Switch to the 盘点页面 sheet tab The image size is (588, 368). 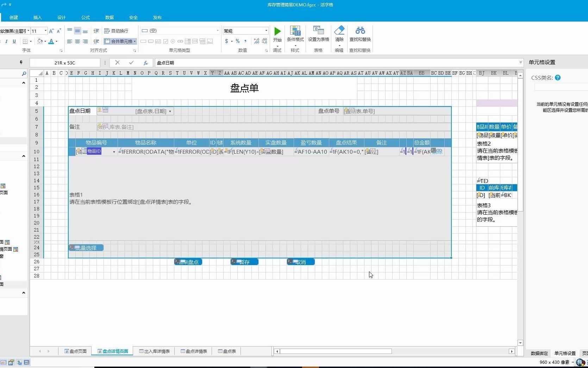pyautogui.click(x=75, y=351)
